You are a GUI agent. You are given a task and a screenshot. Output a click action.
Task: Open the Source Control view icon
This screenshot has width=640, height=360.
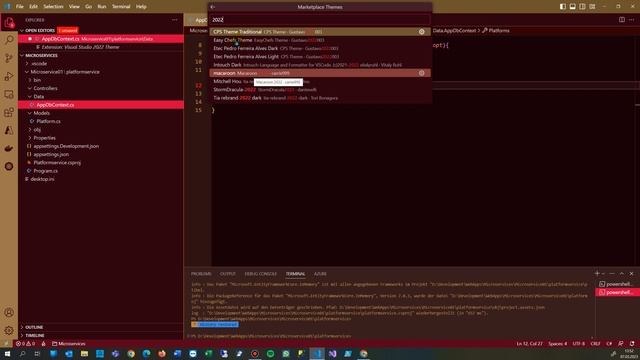pos(9,58)
